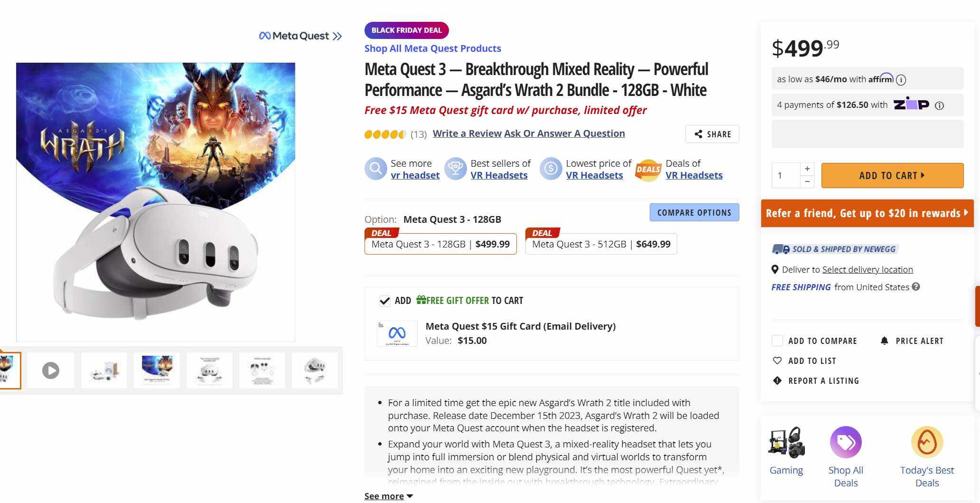980x503 pixels.
Task: Expand See more product details
Action: pos(388,496)
